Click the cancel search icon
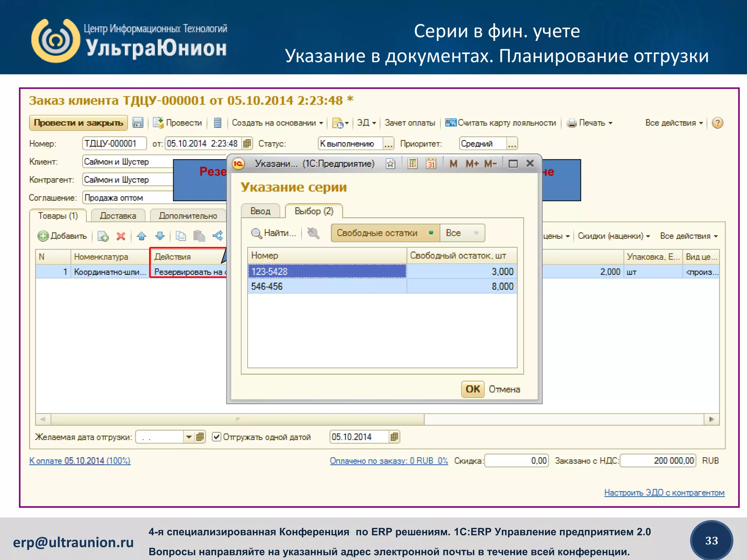Image resolution: width=747 pixels, height=560 pixels. click(x=313, y=233)
